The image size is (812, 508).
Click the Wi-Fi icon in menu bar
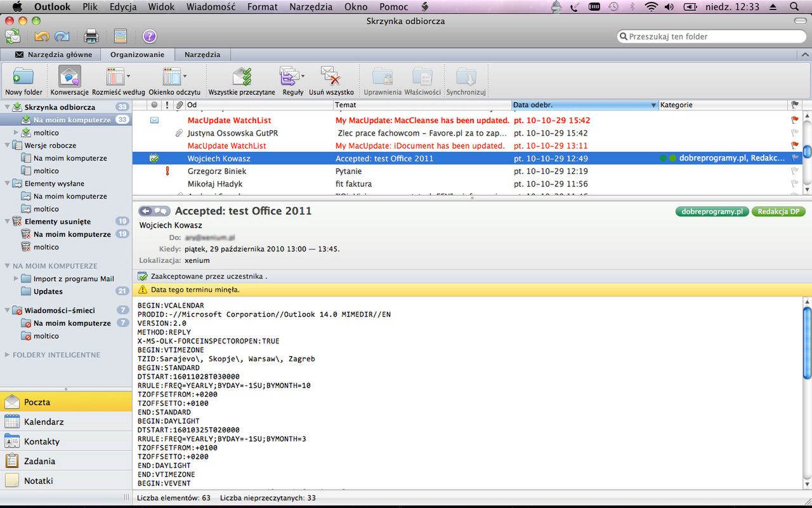click(651, 7)
